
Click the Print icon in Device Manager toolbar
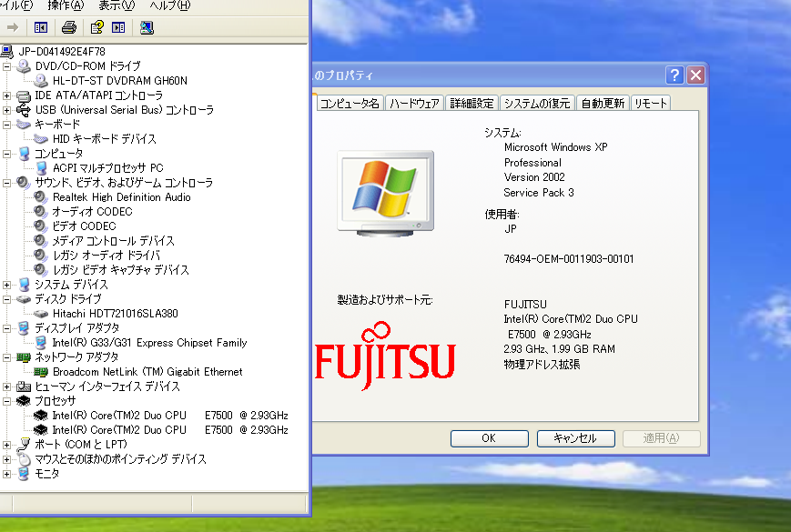69,27
